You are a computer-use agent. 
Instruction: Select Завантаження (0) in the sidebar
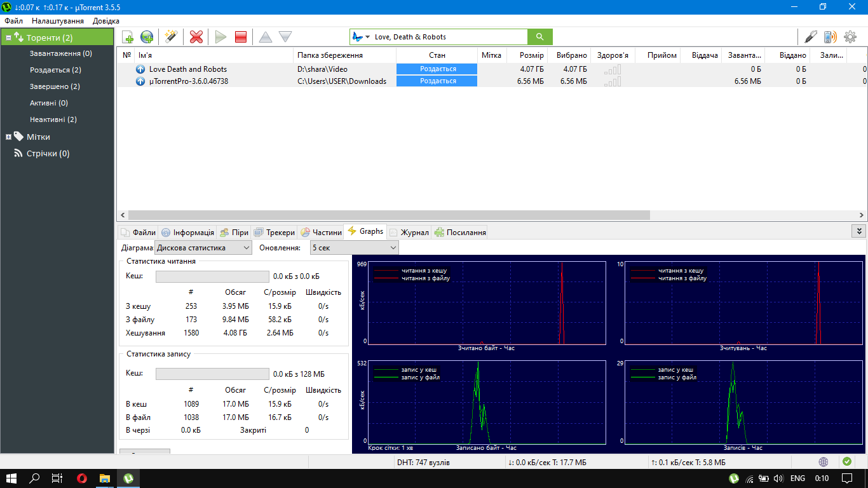[x=61, y=53]
